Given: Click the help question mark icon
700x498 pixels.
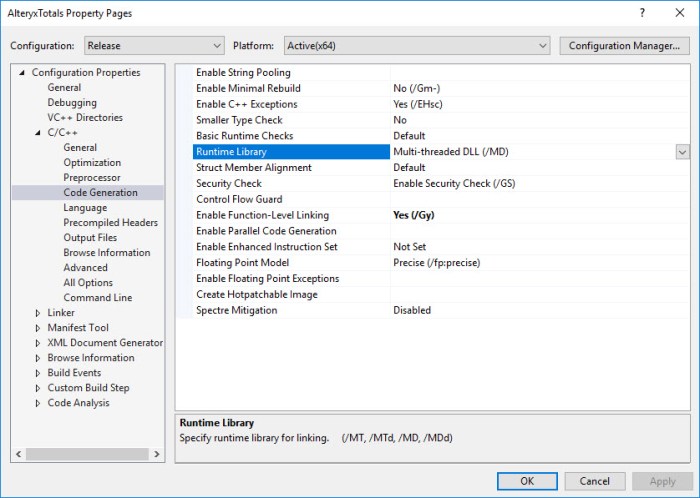Looking at the screenshot, I should point(642,12).
